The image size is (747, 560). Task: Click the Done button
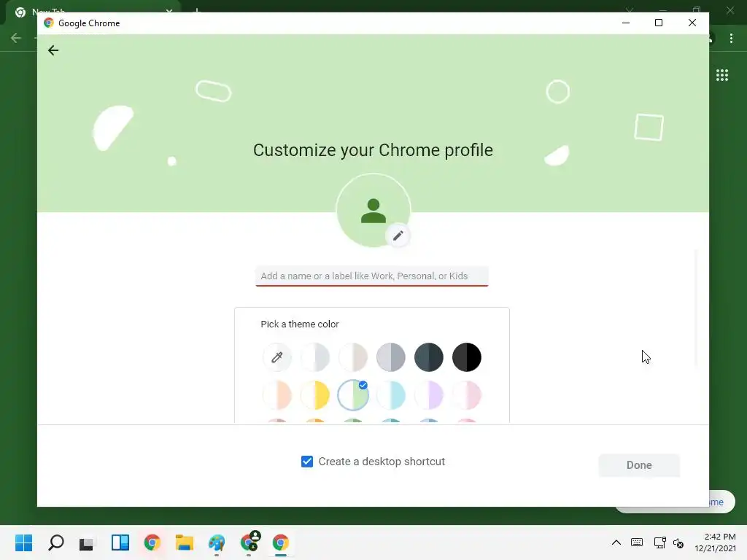pyautogui.click(x=639, y=465)
